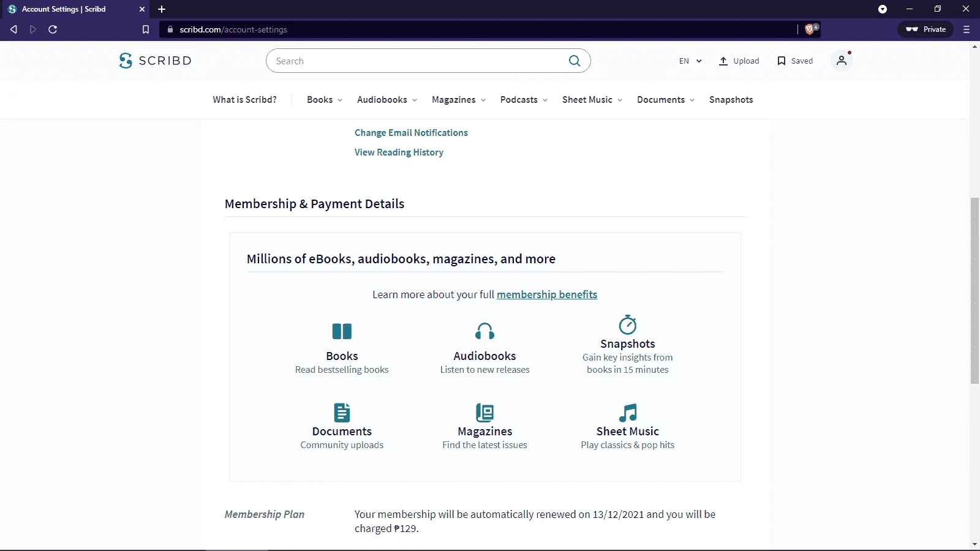The image size is (980, 551).
Task: Expand the Documents menu
Action: (666, 100)
